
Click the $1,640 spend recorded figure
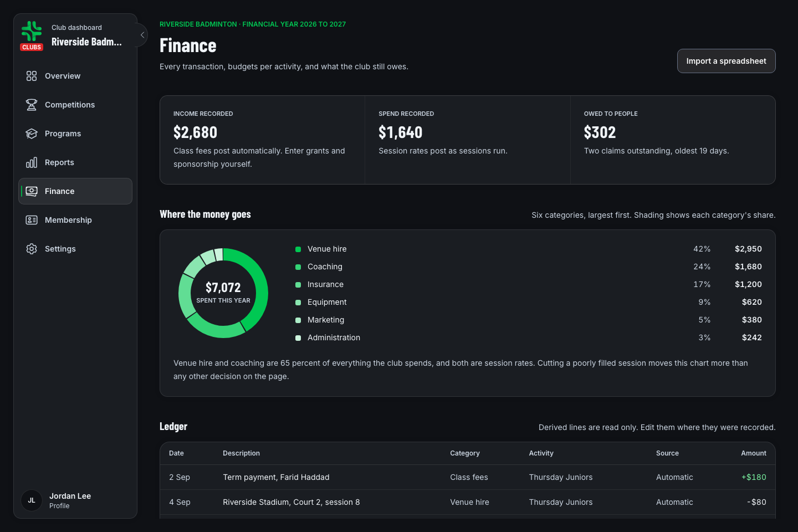pyautogui.click(x=400, y=132)
